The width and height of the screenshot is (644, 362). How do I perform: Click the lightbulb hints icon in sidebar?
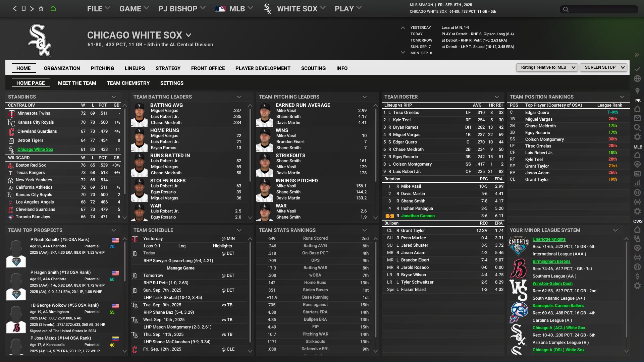pyautogui.click(x=637, y=91)
